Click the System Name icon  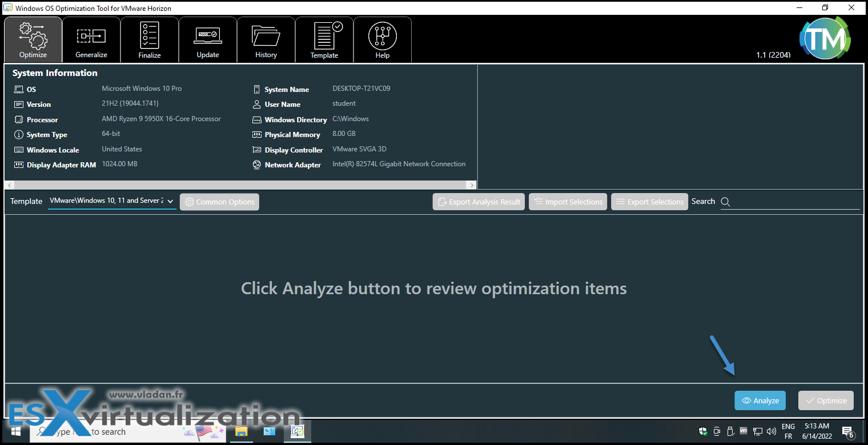click(x=256, y=90)
